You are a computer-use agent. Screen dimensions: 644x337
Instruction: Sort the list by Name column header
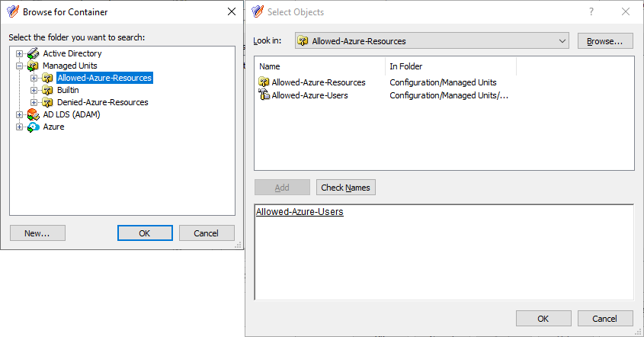(319, 66)
